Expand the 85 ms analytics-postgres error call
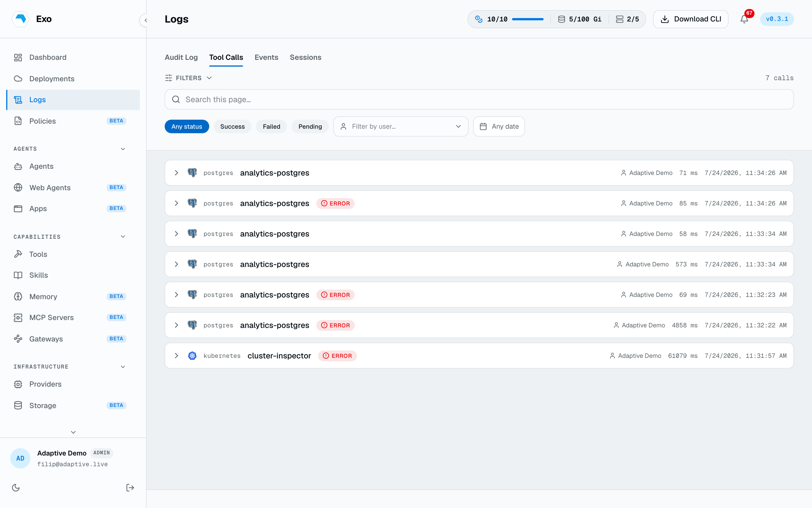The image size is (812, 508). pos(176,203)
